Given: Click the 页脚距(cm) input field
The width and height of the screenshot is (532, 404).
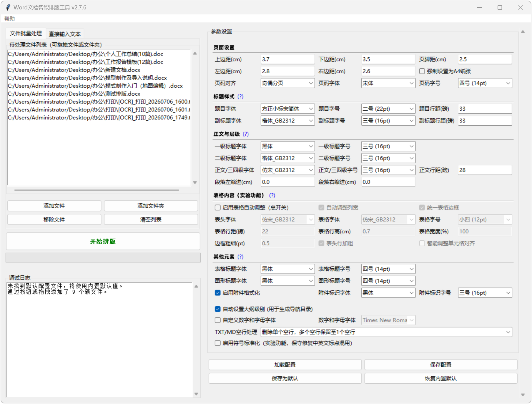Looking at the screenshot, I should (485, 59).
